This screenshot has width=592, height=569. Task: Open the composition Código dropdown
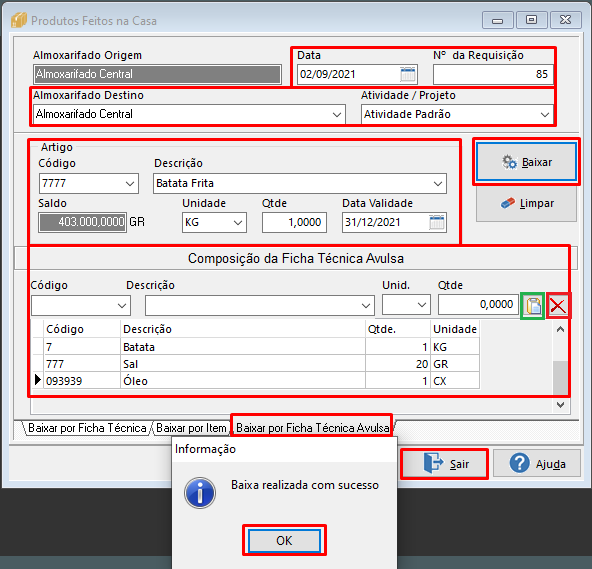[x=122, y=305]
